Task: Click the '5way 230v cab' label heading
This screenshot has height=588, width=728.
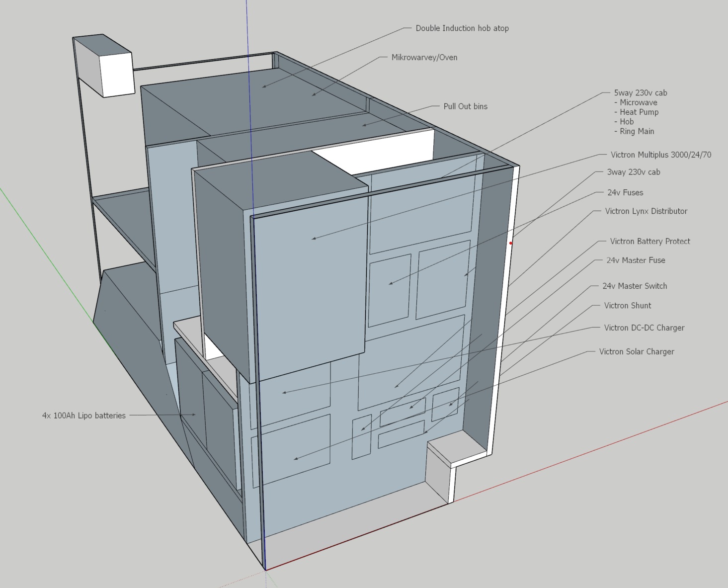Action: coord(640,93)
